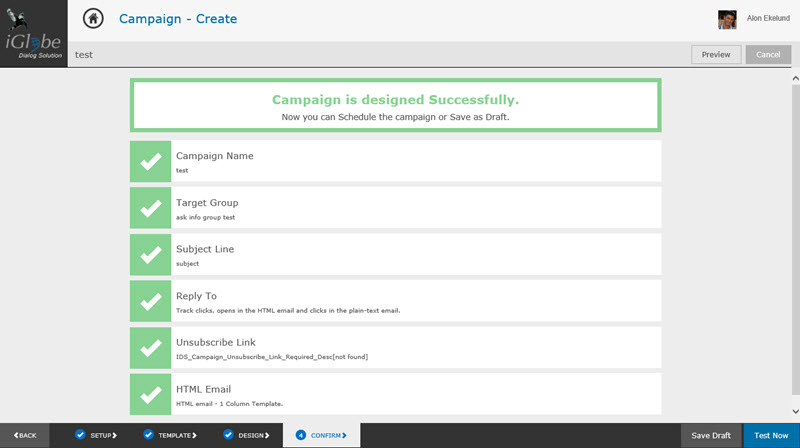Click the Test Now button

coord(771,436)
